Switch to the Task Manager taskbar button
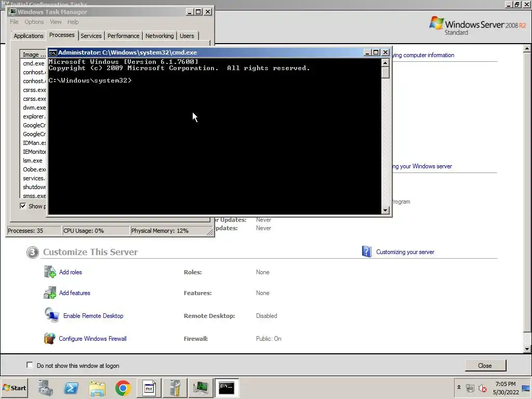Image resolution: width=532 pixels, height=399 pixels. [x=201, y=388]
